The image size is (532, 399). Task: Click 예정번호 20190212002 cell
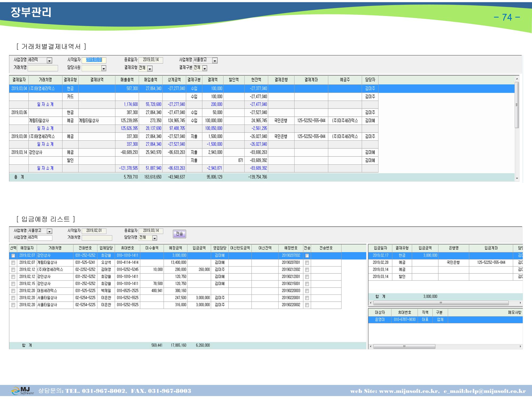pyautogui.click(x=291, y=269)
